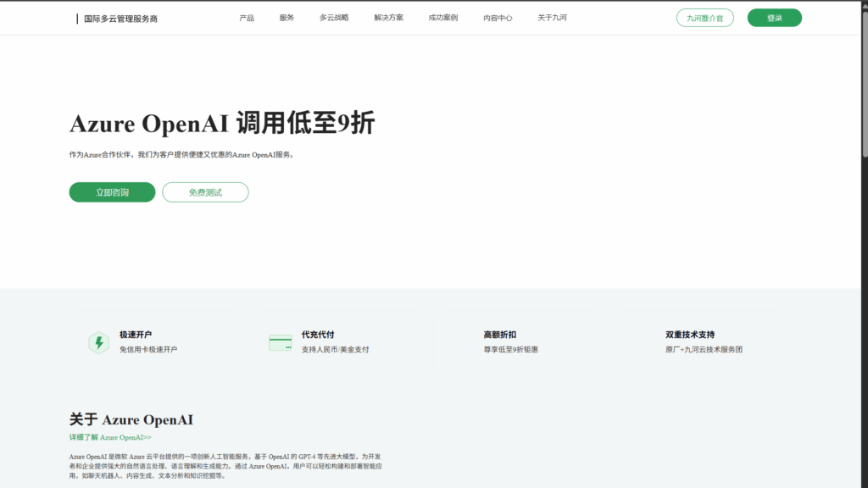868x488 pixels.
Task: Open the 产品 navigation menu
Action: (247, 18)
